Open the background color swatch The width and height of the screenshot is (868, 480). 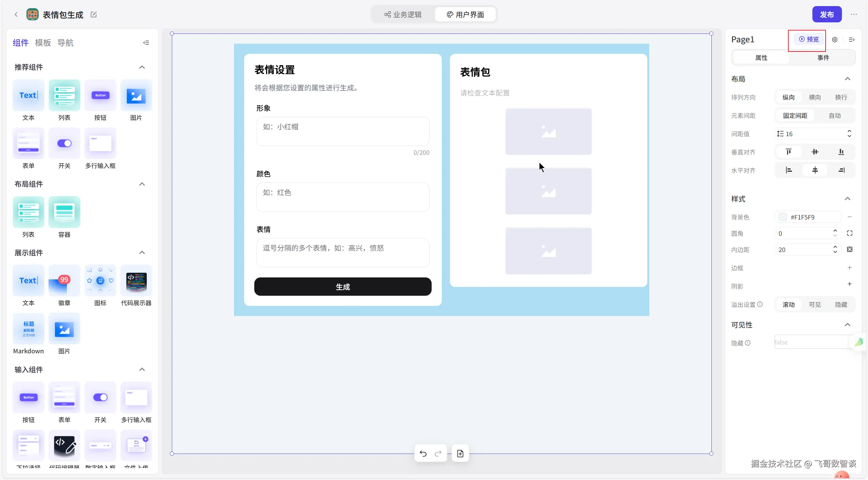[x=783, y=217]
